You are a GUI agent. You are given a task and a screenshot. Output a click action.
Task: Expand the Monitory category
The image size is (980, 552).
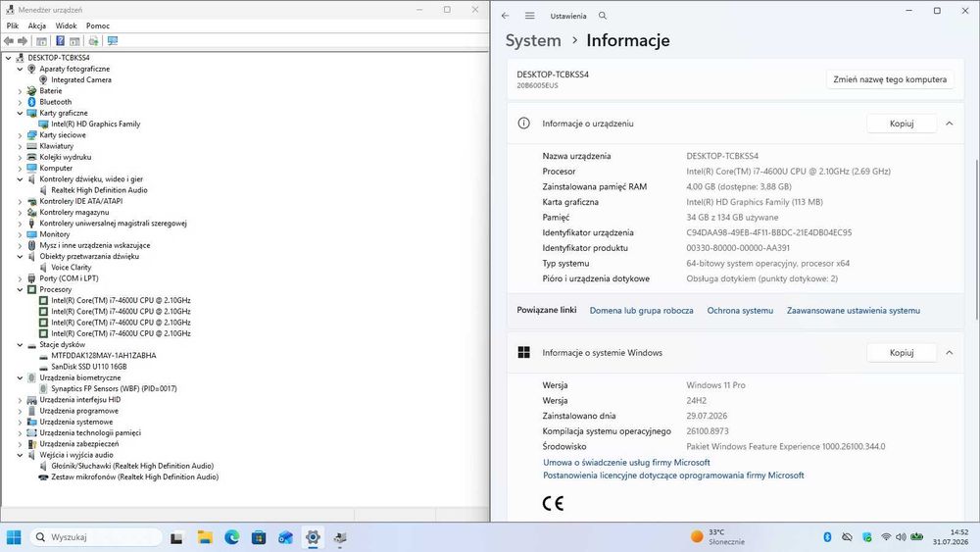20,234
